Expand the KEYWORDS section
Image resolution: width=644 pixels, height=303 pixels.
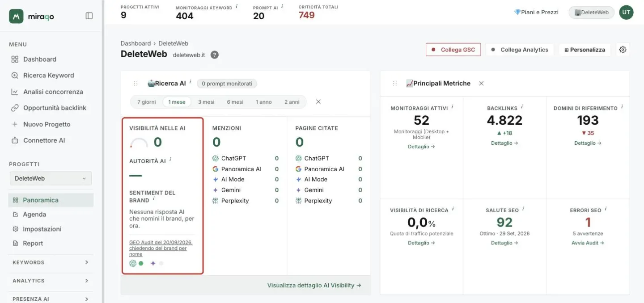pos(51,262)
